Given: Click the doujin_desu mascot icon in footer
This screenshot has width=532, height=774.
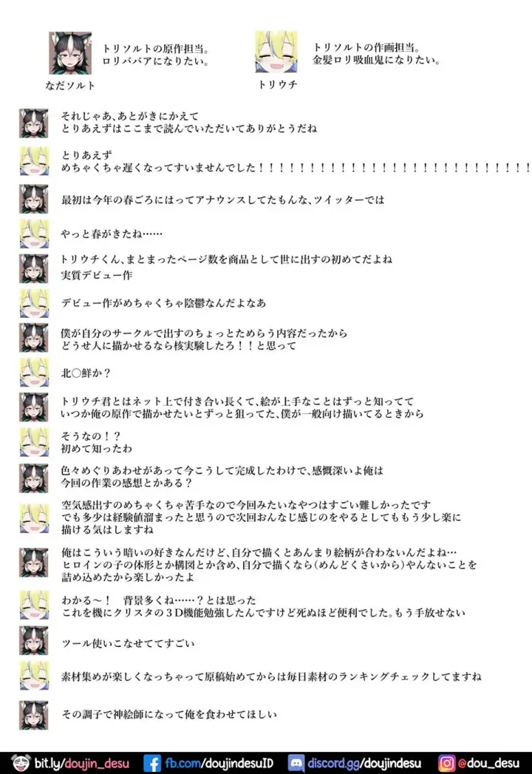Looking at the screenshot, I should (20, 763).
